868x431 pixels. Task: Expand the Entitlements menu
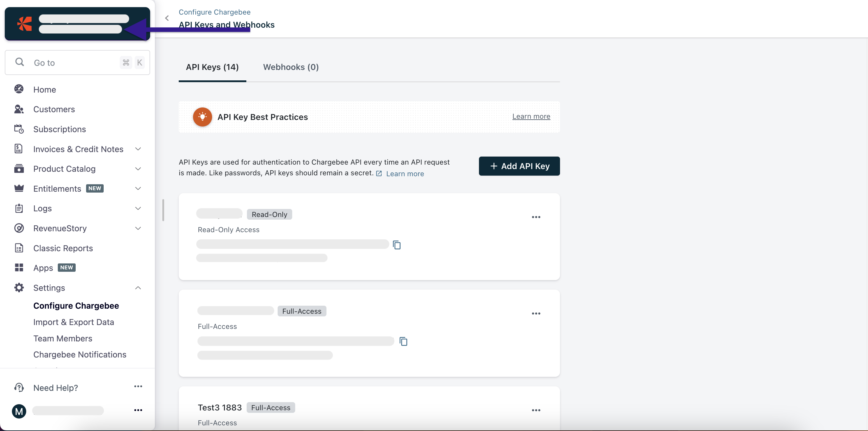[138, 189]
